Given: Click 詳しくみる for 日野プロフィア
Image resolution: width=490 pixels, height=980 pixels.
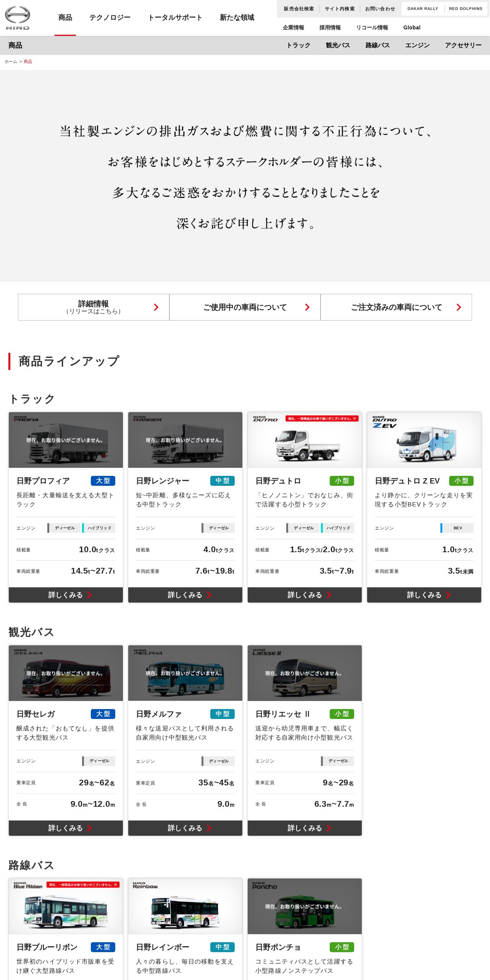Looking at the screenshot, I should tap(66, 595).
